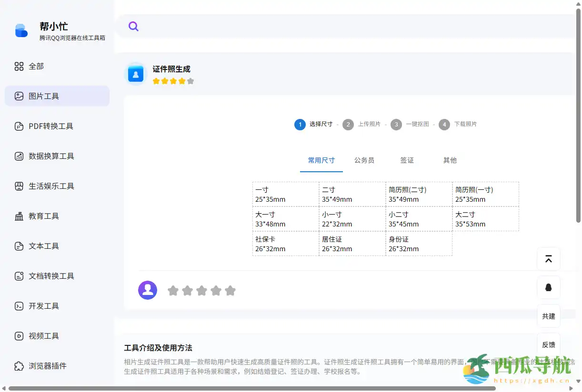This screenshot has height=392, width=582.
Task: Click inside the top search input field
Action: point(286,26)
